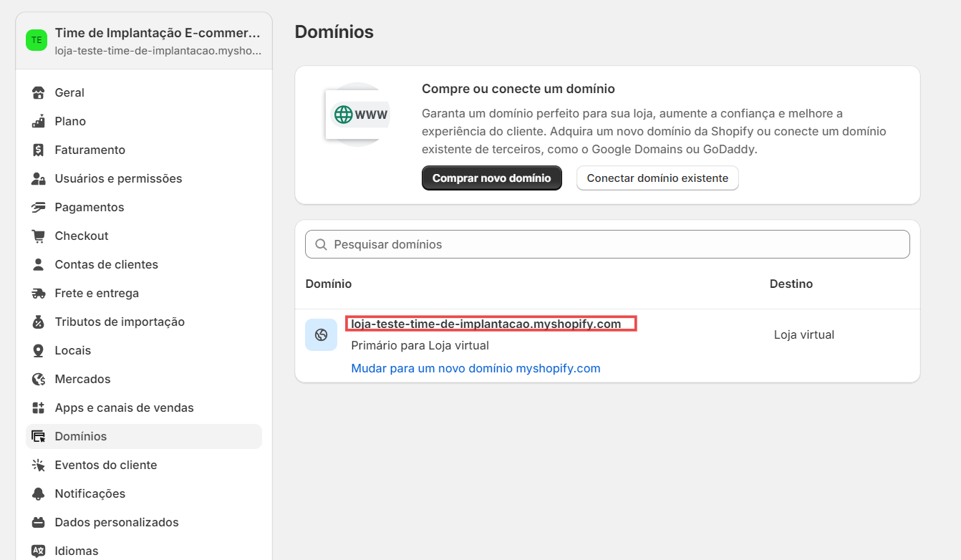Select the active Domínios menu item
This screenshot has height=560, width=961.
[x=144, y=437]
